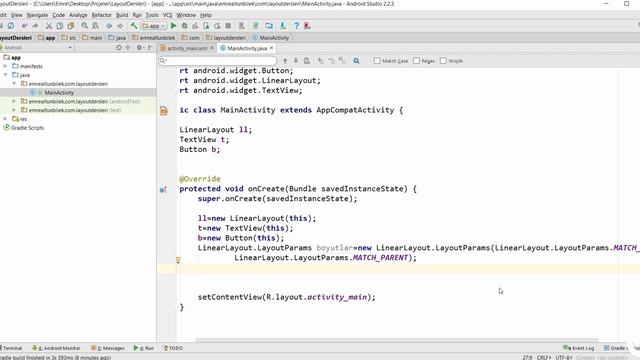The height and width of the screenshot is (360, 640).
Task: Open the Event Log
Action: tap(579, 348)
